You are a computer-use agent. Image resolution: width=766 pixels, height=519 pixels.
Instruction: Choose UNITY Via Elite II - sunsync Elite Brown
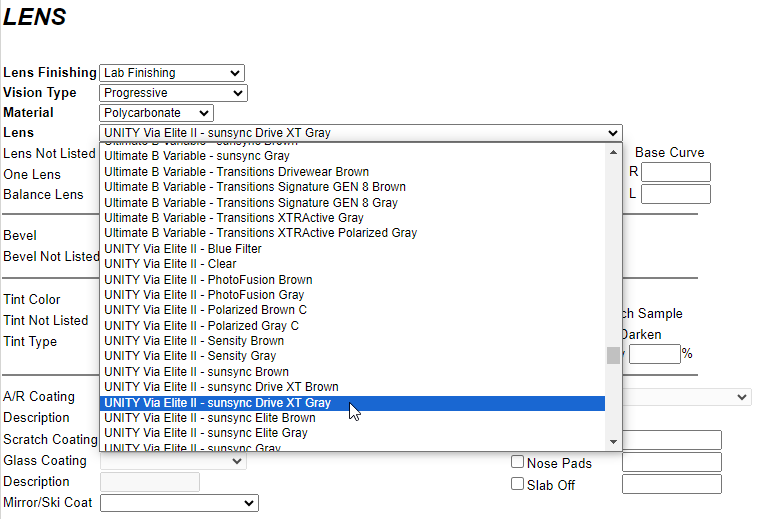[209, 418]
